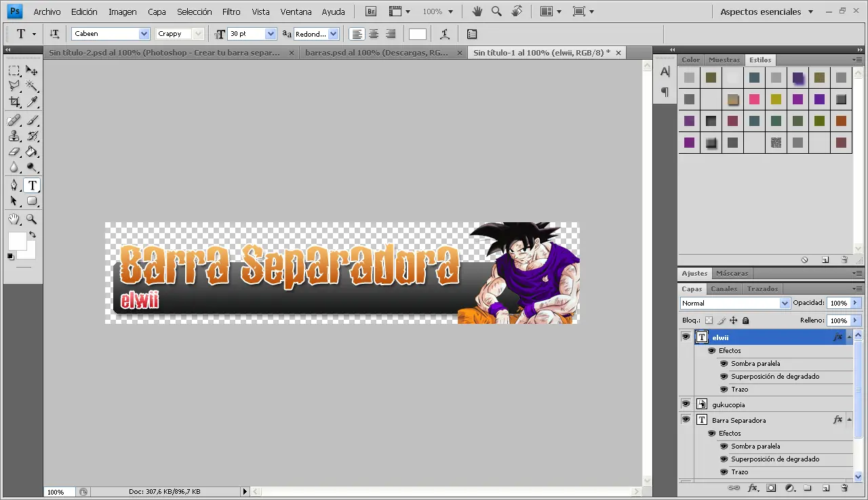
Task: Select the Blur tool
Action: pos(14,167)
